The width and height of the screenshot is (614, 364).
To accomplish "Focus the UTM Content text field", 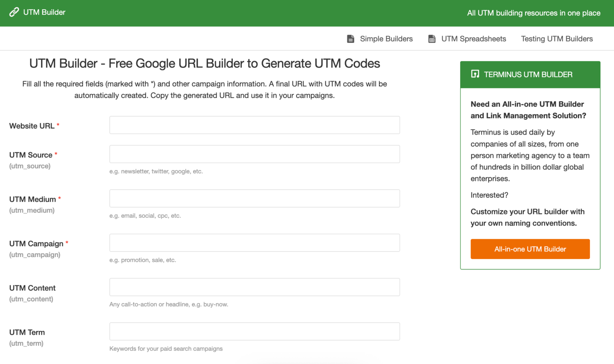I will pyautogui.click(x=254, y=287).
